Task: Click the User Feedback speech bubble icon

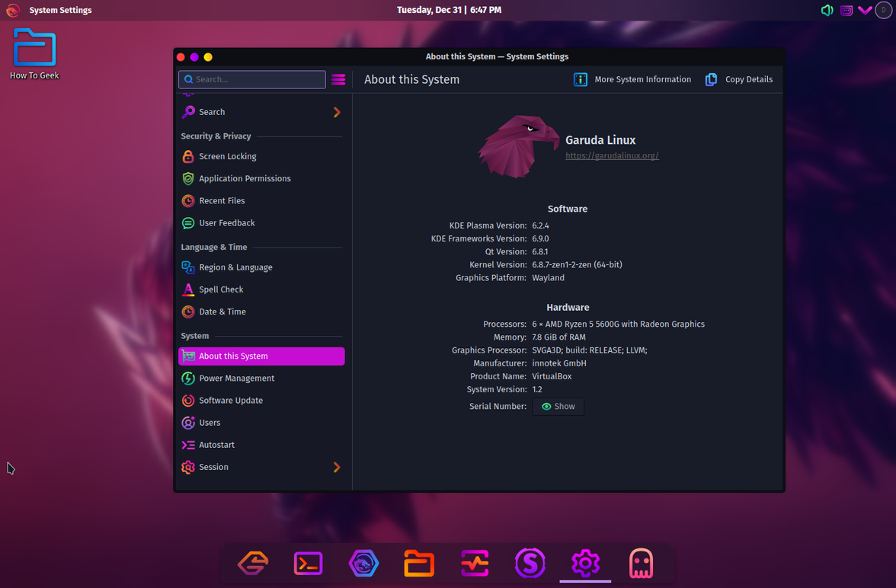Action: coord(188,223)
